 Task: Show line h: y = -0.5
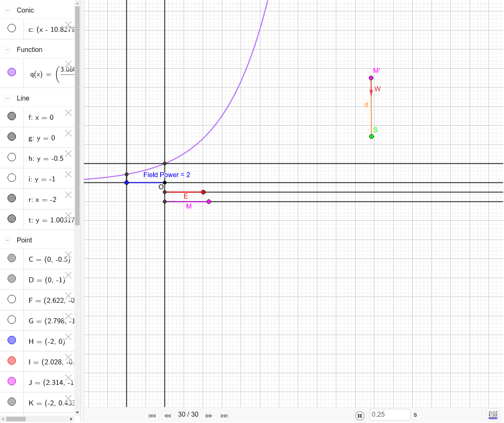12,157
